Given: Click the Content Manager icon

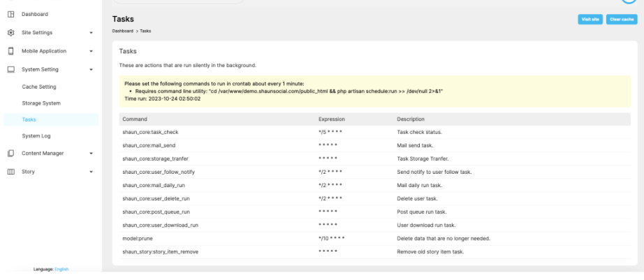Looking at the screenshot, I should tap(10, 153).
